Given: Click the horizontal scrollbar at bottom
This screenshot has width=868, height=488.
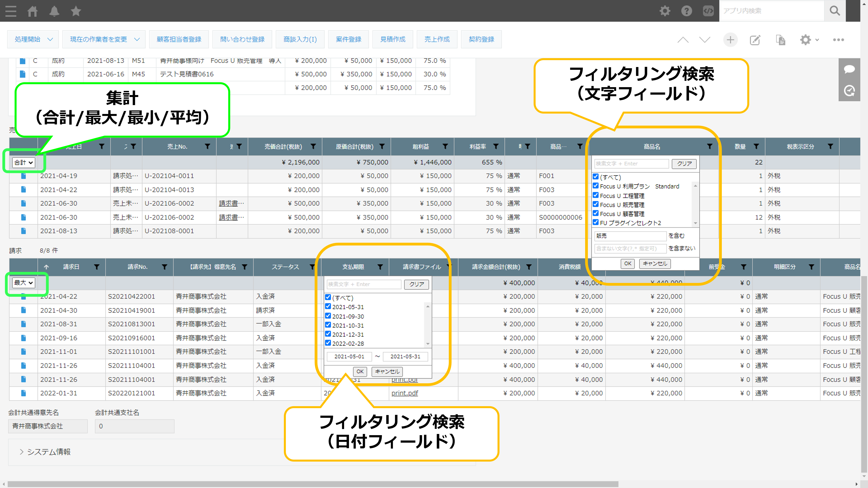Looking at the screenshot, I should tap(313, 484).
